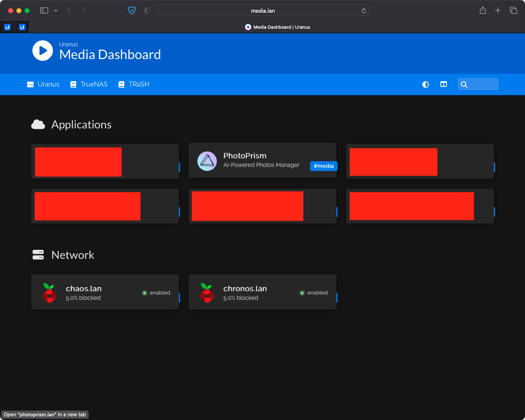Viewport: 525px width, 420px height.
Task: Expand the sidebar dropdown chevron
Action: (56, 11)
